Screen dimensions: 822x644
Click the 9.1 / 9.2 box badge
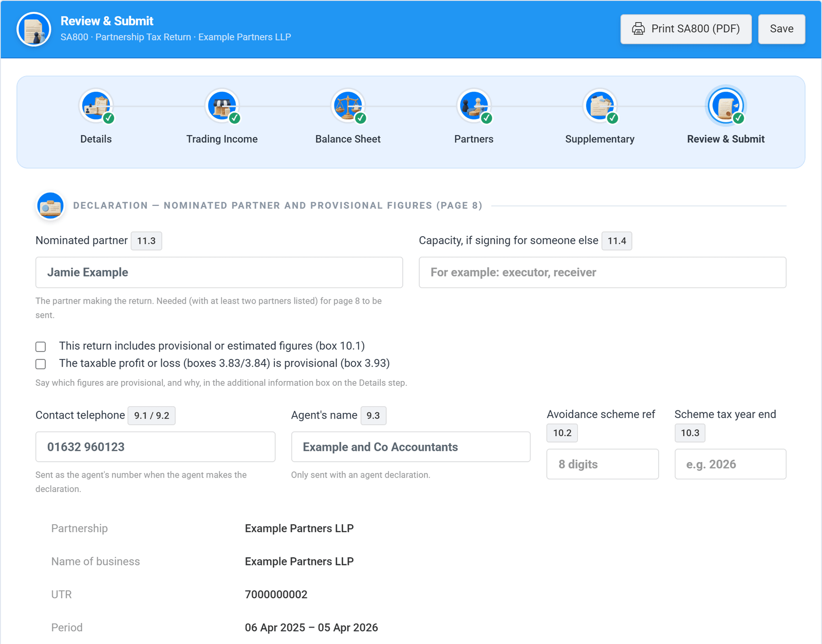(x=152, y=415)
